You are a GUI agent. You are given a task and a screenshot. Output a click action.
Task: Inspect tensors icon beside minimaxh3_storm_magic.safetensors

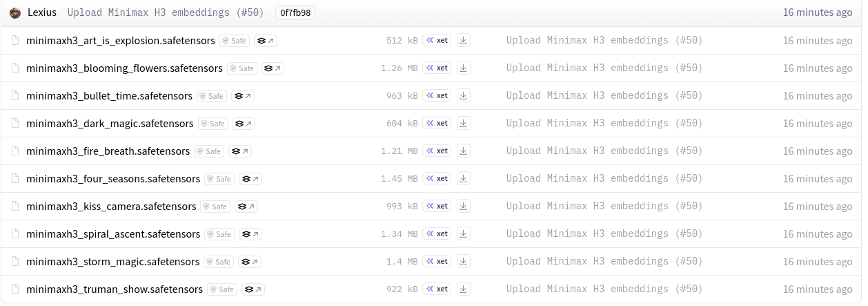click(249, 262)
